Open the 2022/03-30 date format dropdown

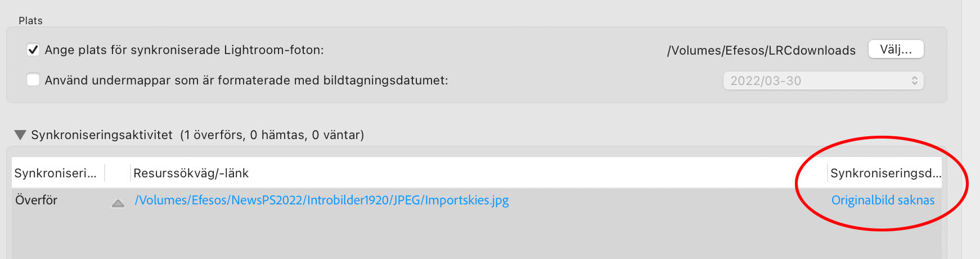point(822,81)
